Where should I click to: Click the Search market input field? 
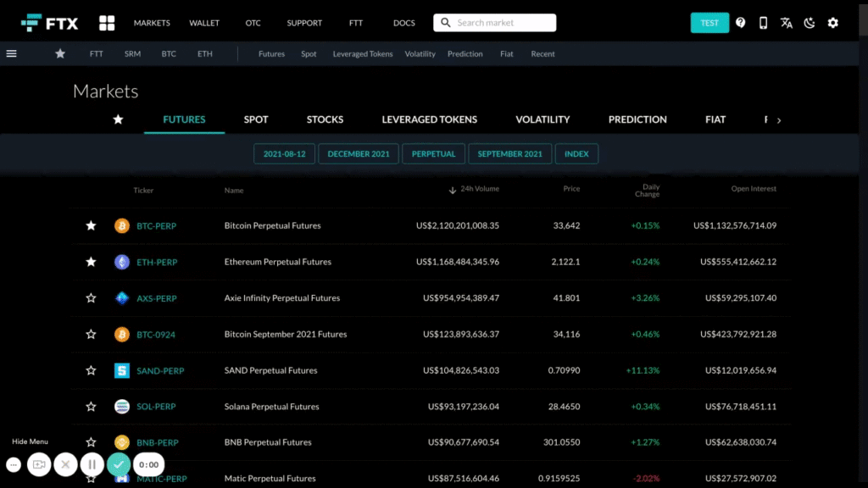coord(500,23)
